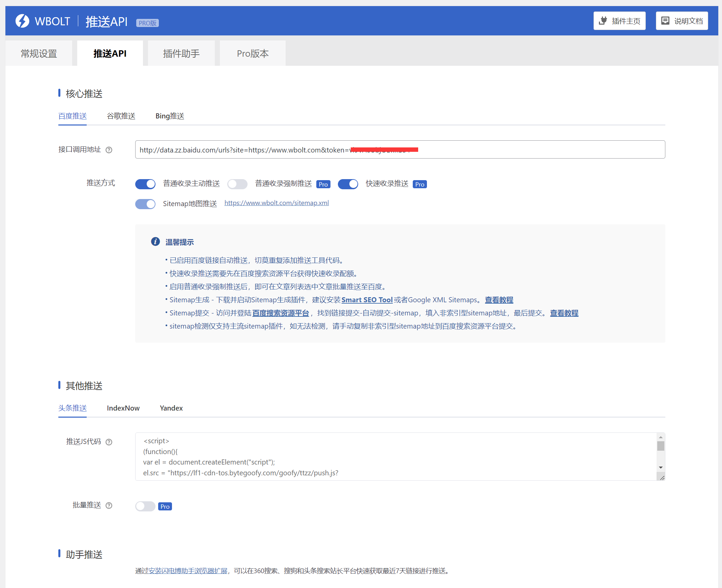Click the Baidu API URL input field
This screenshot has height=588, width=722.
point(400,149)
